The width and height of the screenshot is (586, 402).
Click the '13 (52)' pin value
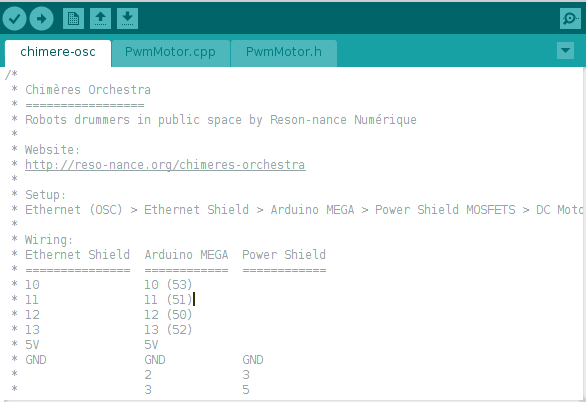click(x=168, y=330)
